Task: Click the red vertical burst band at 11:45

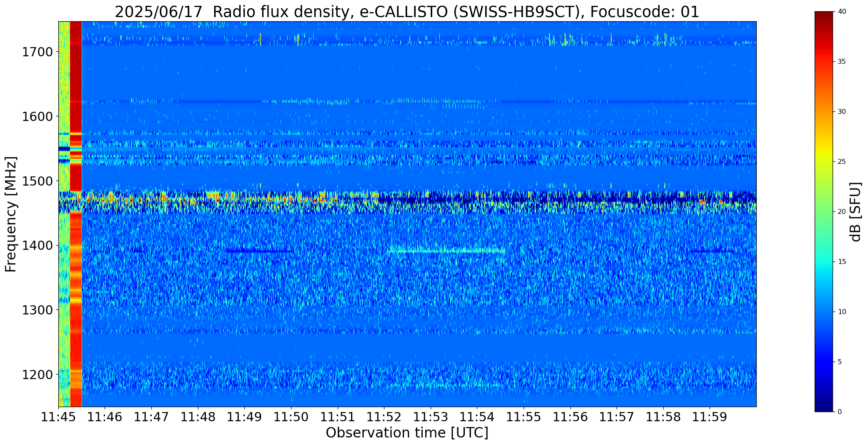Action: click(x=76, y=214)
